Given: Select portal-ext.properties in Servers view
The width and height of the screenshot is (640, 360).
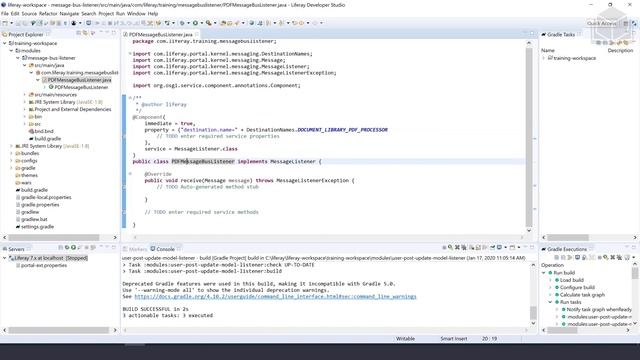Looking at the screenshot, I should coord(43,265).
